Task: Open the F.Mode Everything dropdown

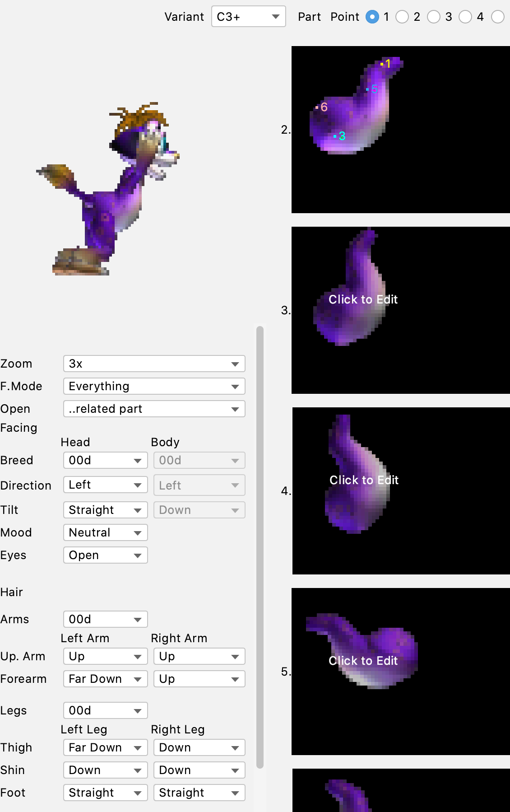Action: tap(154, 386)
